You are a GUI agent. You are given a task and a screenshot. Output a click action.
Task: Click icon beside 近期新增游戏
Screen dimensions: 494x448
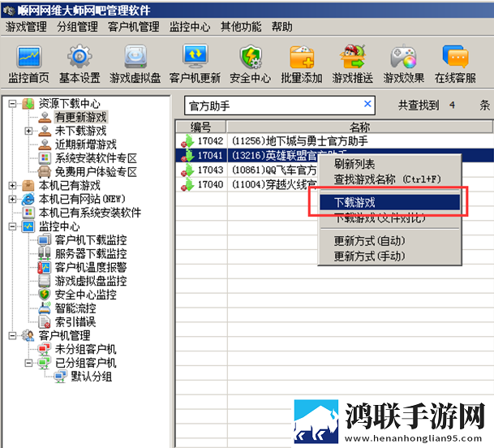click(x=45, y=144)
